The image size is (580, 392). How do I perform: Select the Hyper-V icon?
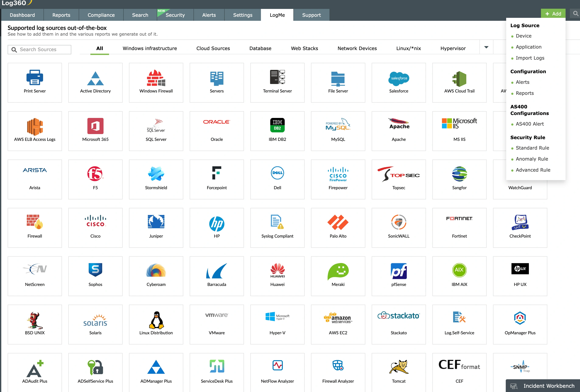point(277,317)
